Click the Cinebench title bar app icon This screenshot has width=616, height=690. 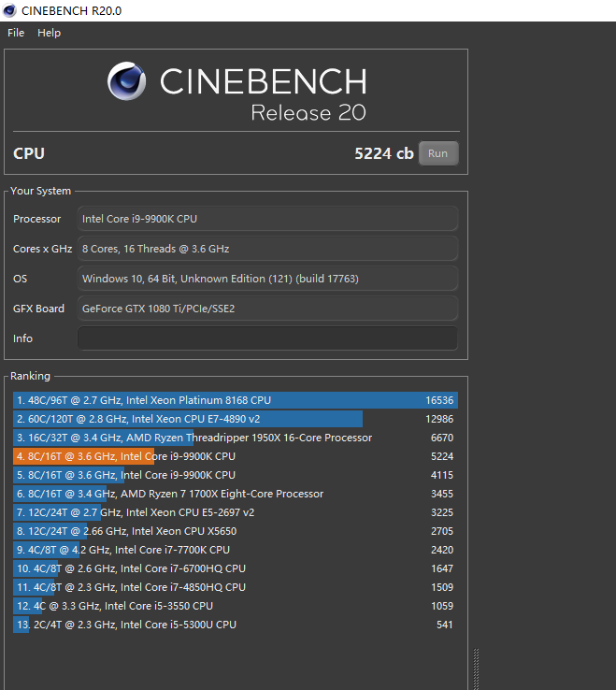click(9, 10)
